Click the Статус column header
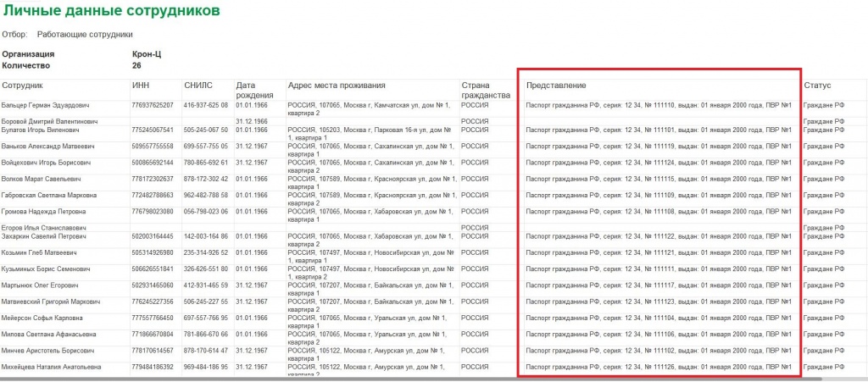The image size is (868, 382). (x=817, y=86)
